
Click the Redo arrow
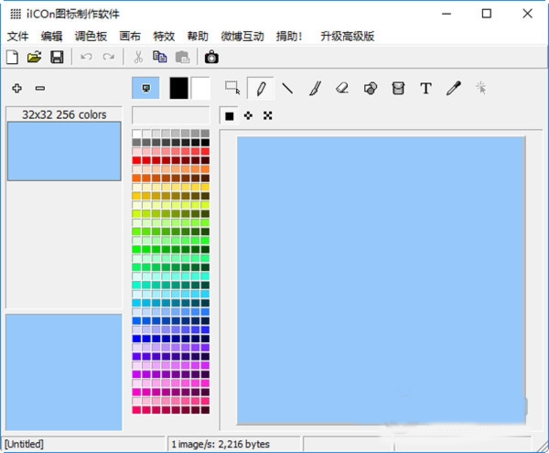tap(109, 57)
